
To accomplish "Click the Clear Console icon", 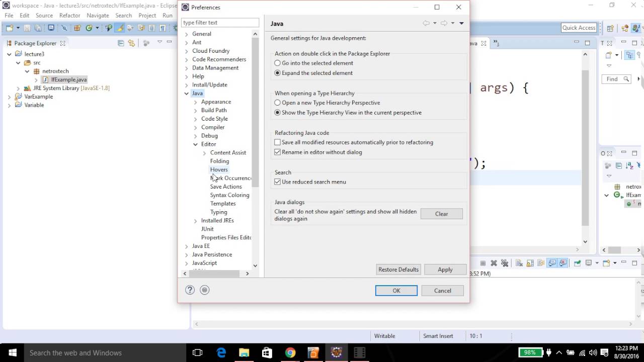I will (519, 263).
